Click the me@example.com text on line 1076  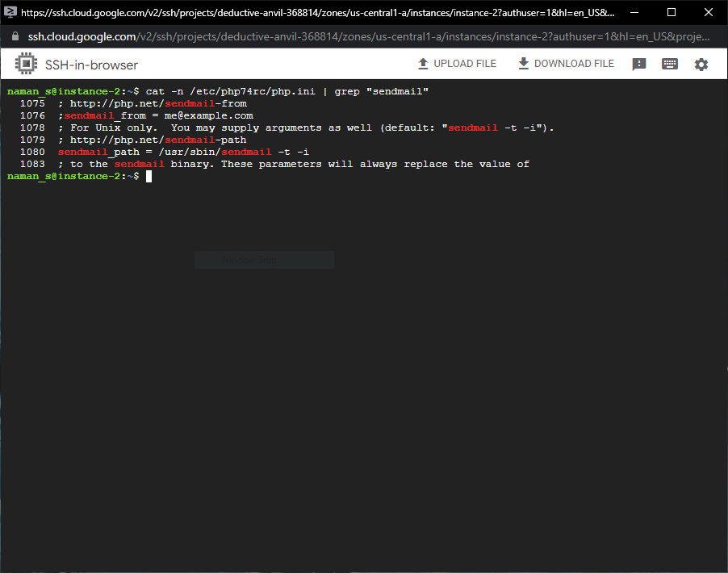point(208,115)
